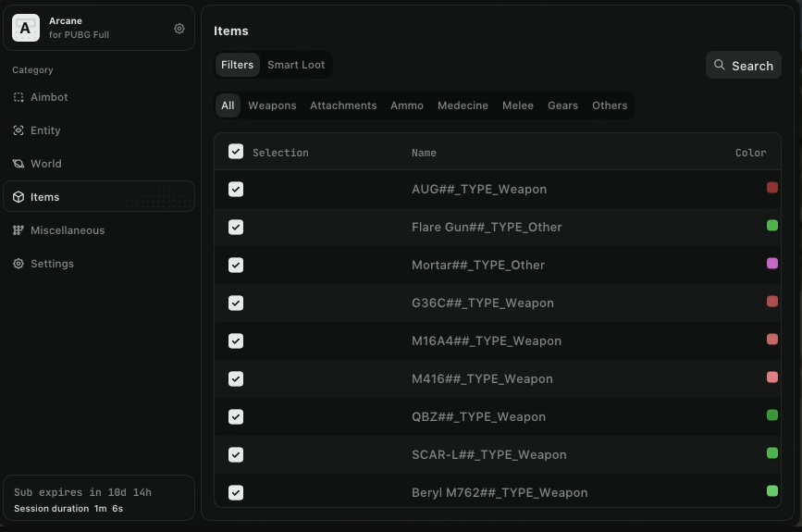Click the magnifying glass Search icon
The width and height of the screenshot is (802, 532).
click(x=720, y=66)
